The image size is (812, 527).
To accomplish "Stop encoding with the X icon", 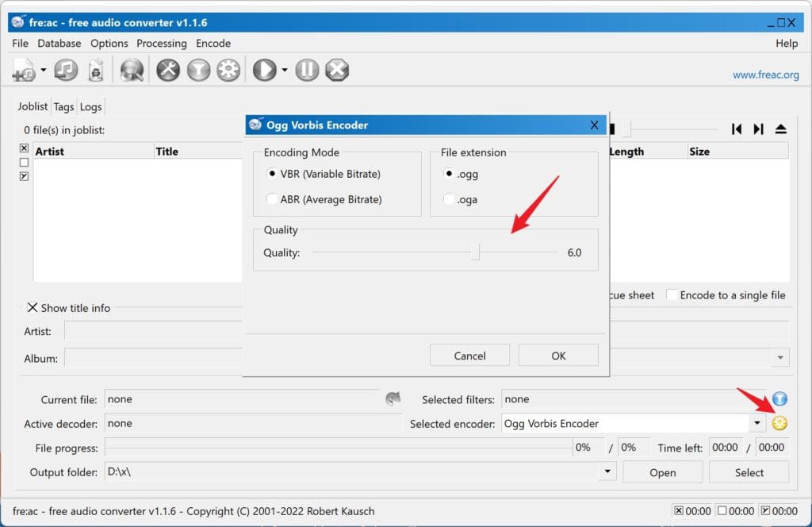I will tap(337, 70).
